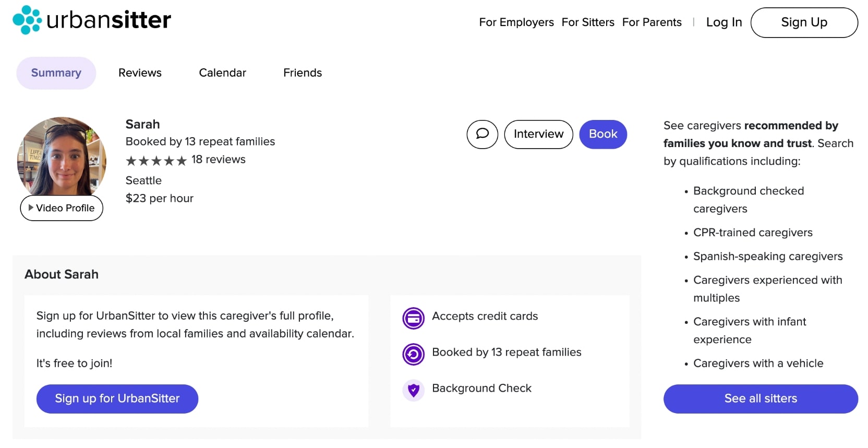Select the Summary tab

click(56, 73)
